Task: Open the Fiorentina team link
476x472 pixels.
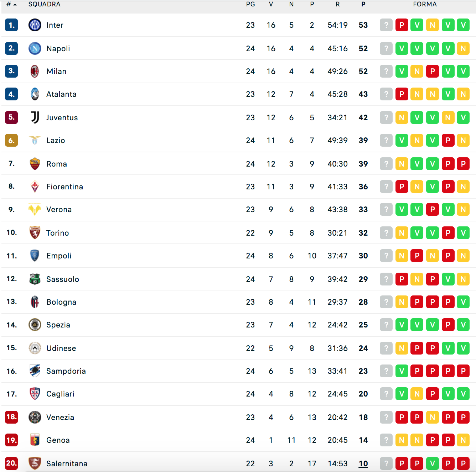Action: (64, 187)
